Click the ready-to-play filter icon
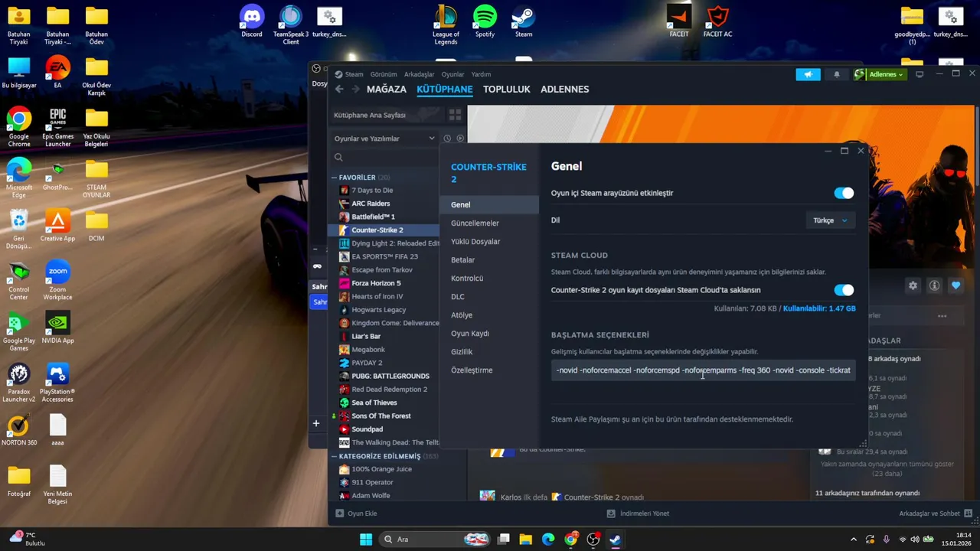Screen dimensions: 980x551 pyautogui.click(x=460, y=139)
